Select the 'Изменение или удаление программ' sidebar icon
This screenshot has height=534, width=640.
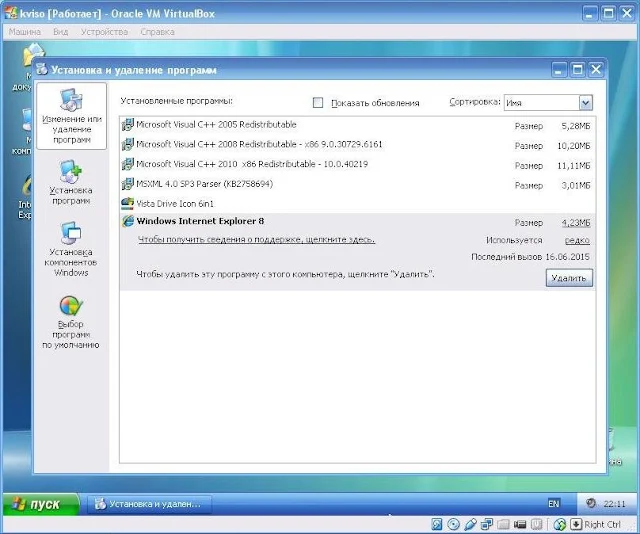(x=71, y=99)
